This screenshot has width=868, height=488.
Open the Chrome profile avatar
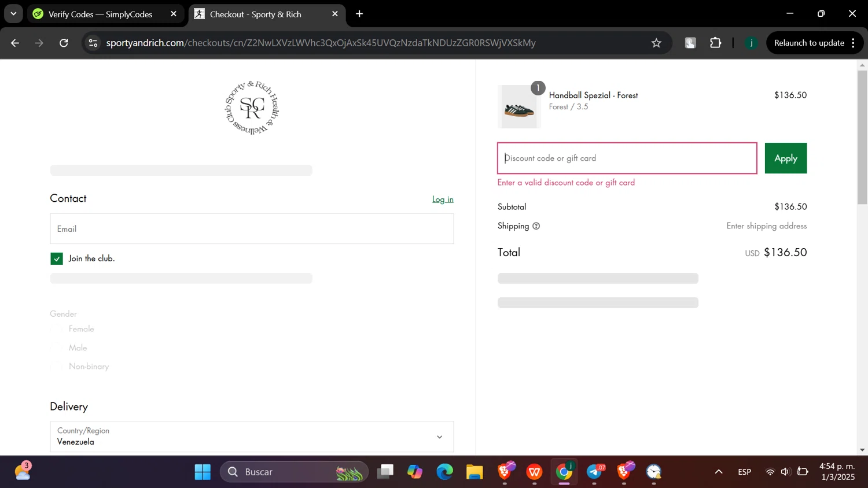[751, 43]
